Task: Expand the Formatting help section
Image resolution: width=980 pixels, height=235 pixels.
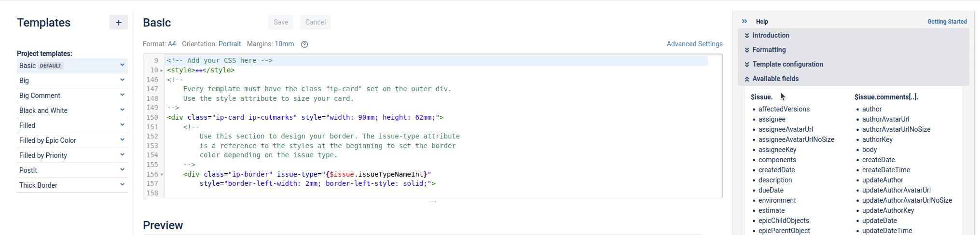Action: [769, 50]
